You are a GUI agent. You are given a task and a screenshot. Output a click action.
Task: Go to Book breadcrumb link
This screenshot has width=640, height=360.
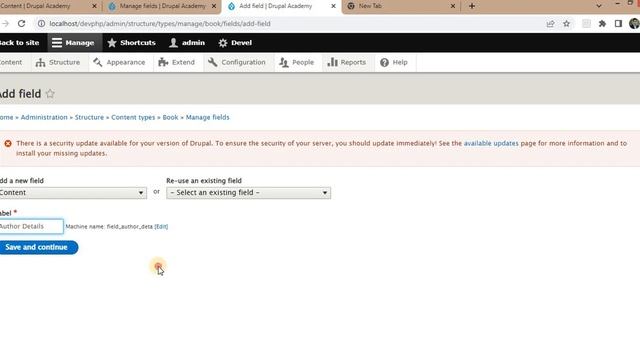pyautogui.click(x=170, y=118)
